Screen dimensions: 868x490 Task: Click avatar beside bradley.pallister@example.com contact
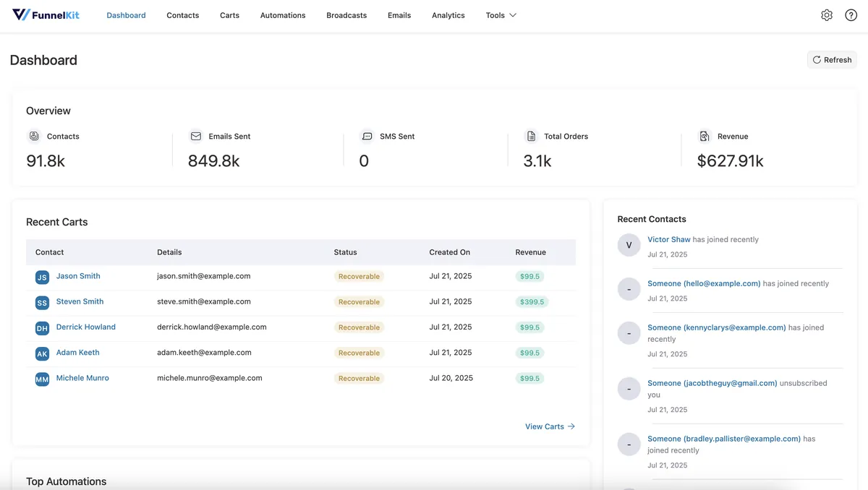click(629, 444)
